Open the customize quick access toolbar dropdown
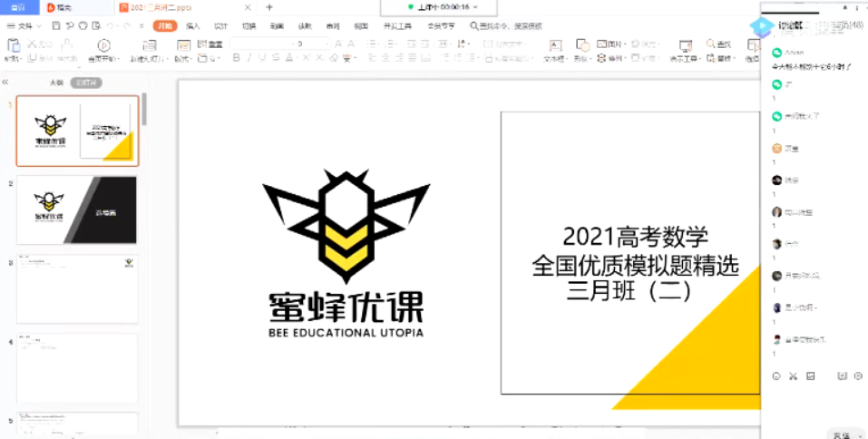This screenshot has height=439, width=868. point(141,26)
